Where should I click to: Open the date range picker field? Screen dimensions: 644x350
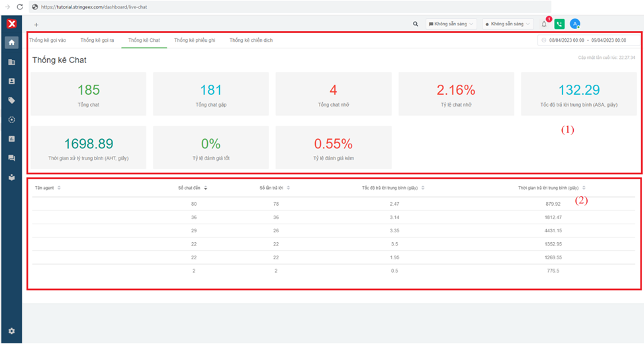587,40
